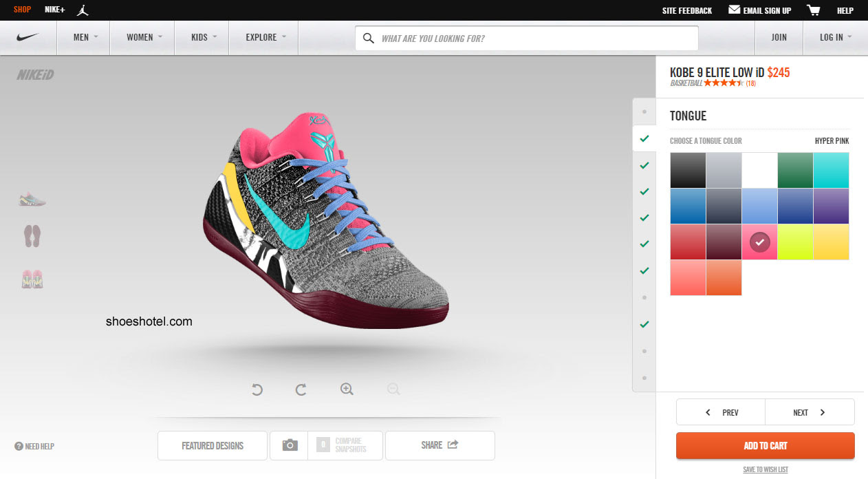Select the highlighted Tongue step checkmark
This screenshot has height=479, width=868.
(644, 138)
